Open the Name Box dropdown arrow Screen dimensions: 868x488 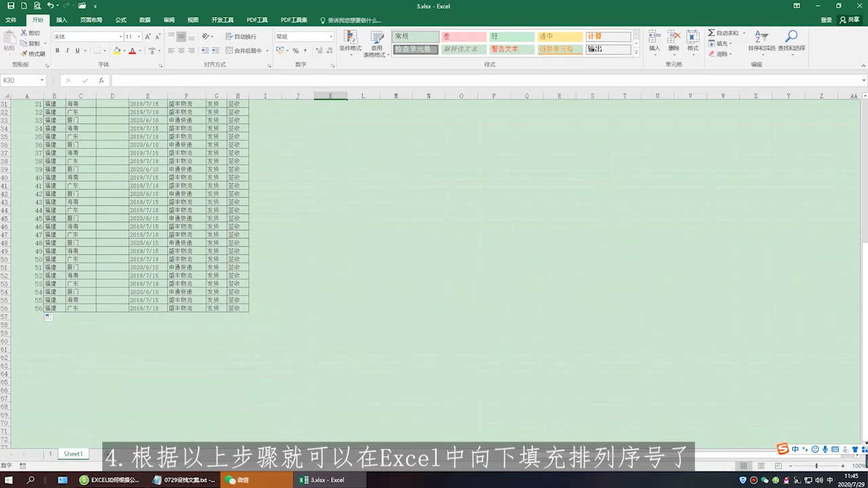pyautogui.click(x=42, y=81)
